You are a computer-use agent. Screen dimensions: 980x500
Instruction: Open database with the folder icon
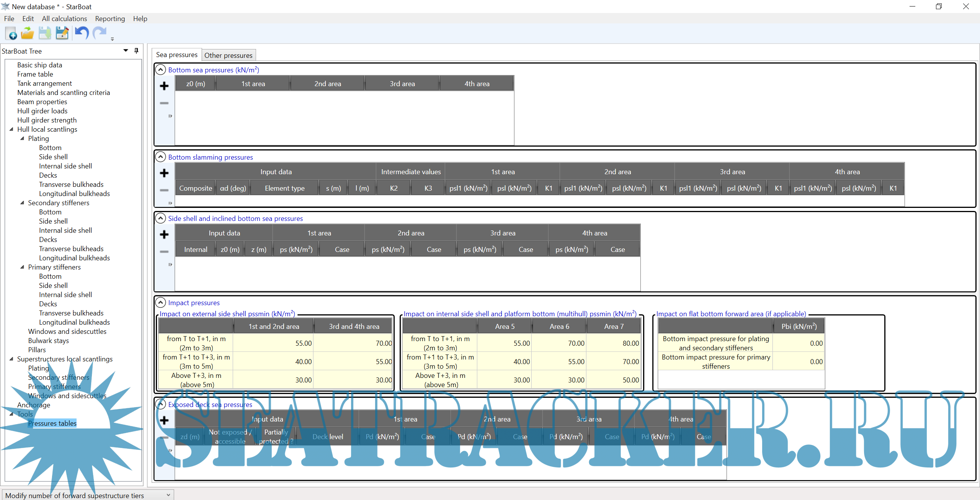[28, 34]
